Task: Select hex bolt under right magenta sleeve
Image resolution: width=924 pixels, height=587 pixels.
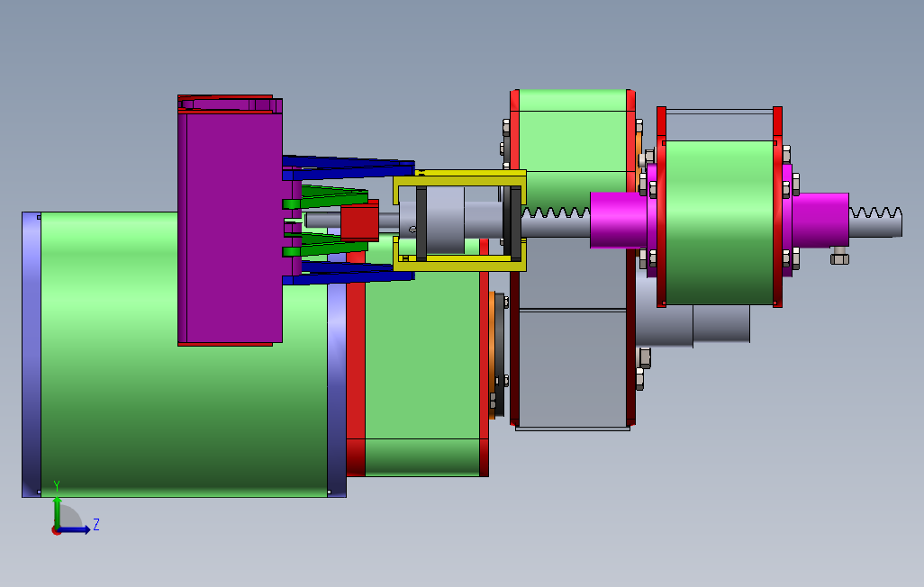Action: click(x=839, y=257)
